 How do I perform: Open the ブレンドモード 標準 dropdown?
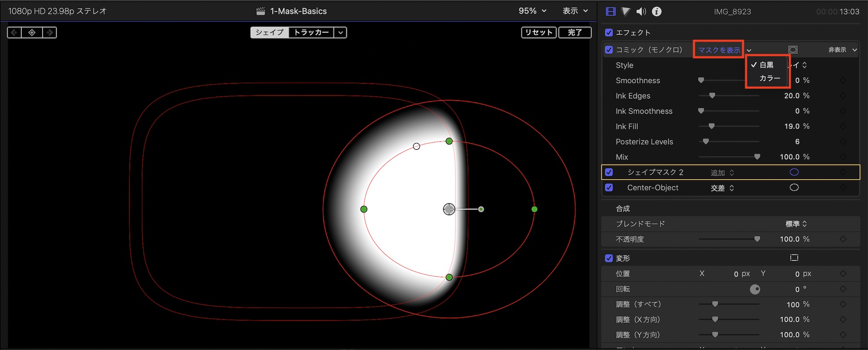click(796, 224)
